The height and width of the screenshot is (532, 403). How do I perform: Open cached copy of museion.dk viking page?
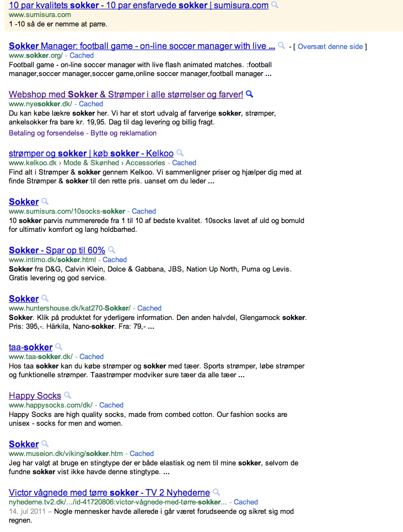[142, 454]
